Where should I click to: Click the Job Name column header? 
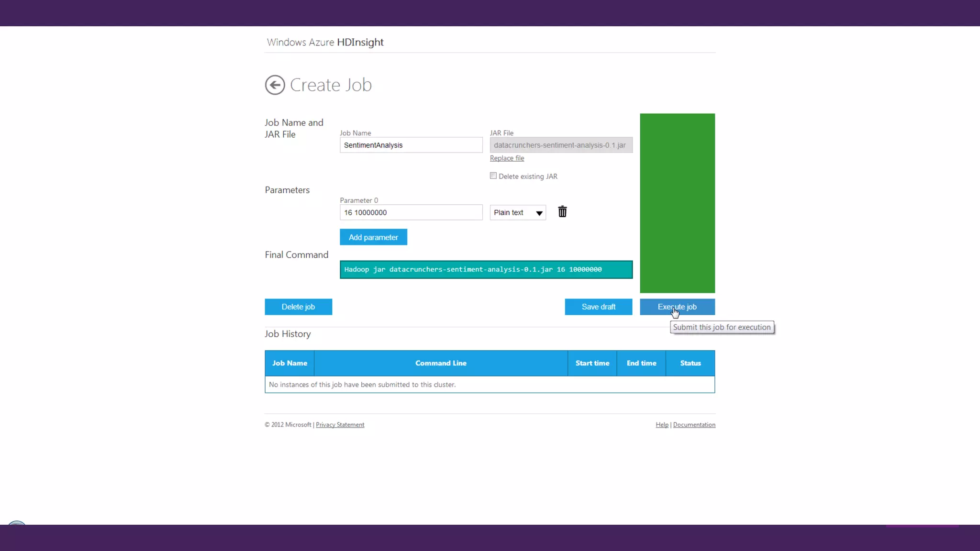[290, 363]
